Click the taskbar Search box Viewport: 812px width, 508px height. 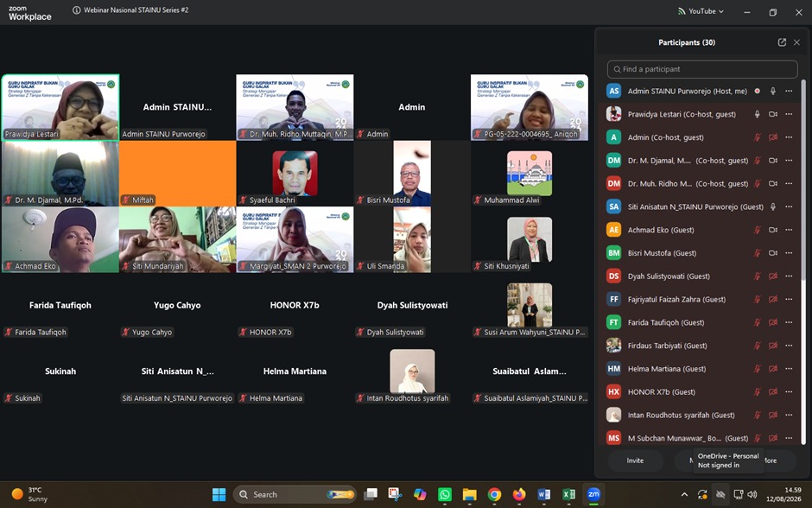(x=295, y=494)
